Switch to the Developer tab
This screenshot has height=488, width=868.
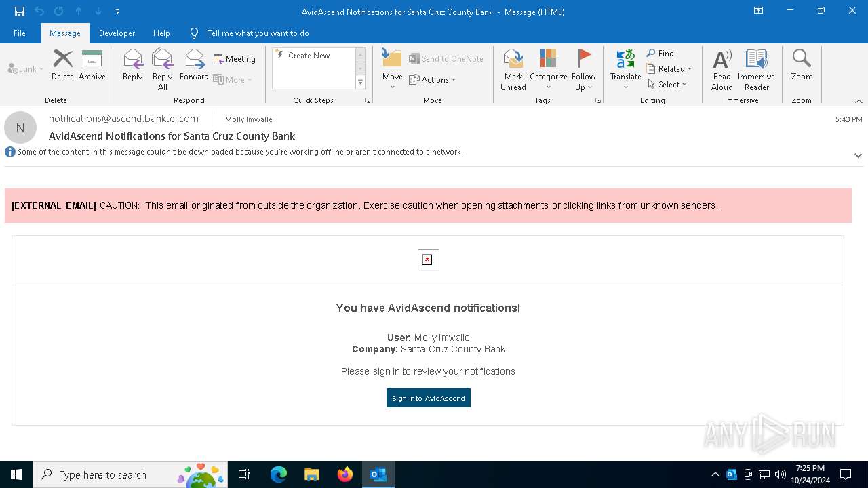click(x=117, y=33)
